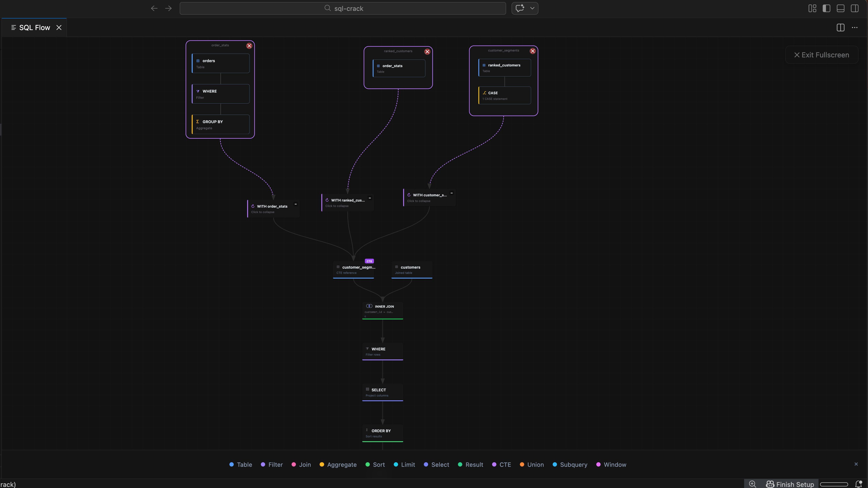Toggle the secondary sidebar layout icon
The height and width of the screenshot is (488, 868).
pos(854,8)
